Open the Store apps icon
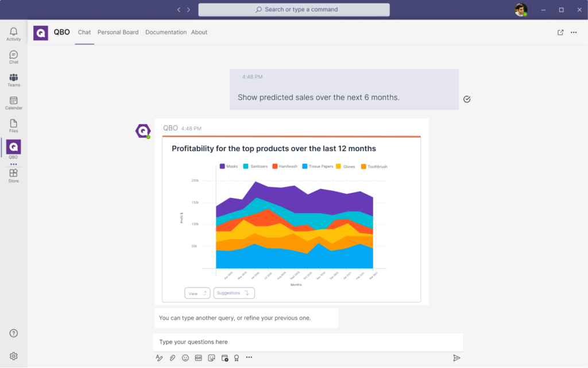This screenshot has height=368, width=588. 13,175
